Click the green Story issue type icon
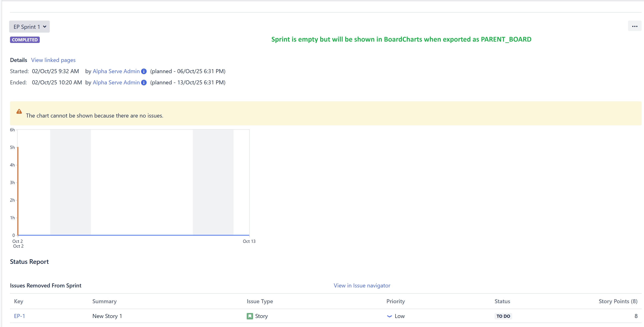644x327 pixels. [x=249, y=316]
